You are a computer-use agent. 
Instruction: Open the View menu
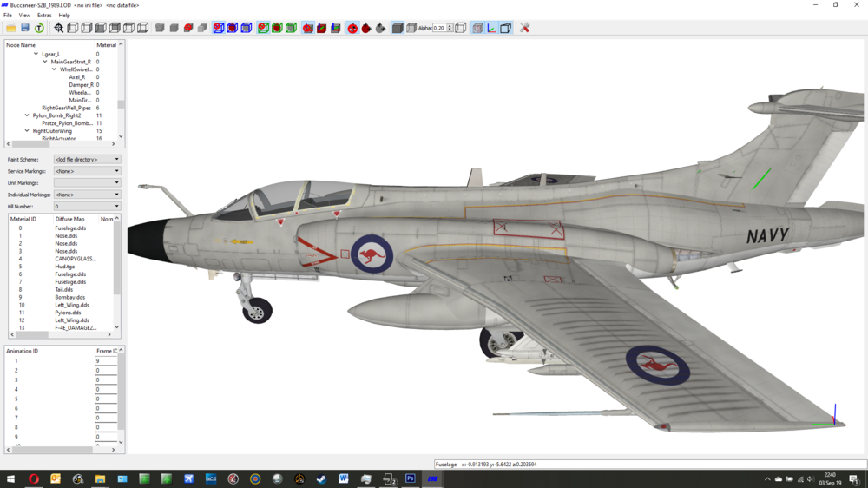[x=24, y=16]
